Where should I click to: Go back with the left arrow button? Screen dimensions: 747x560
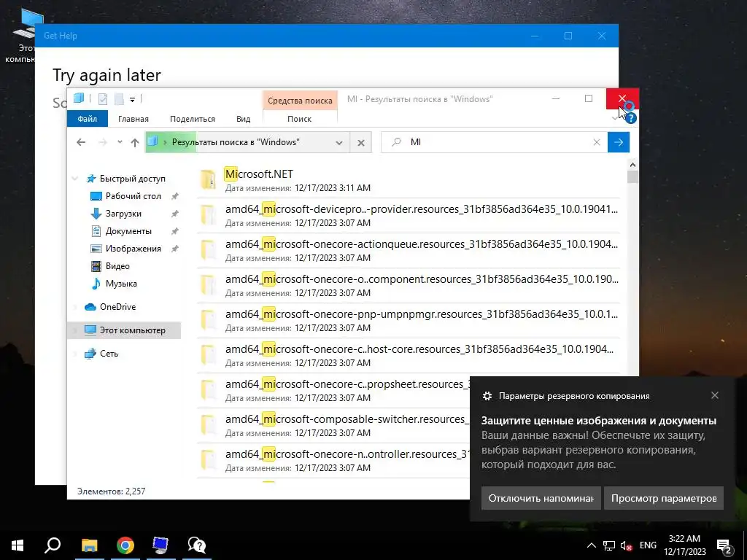pyautogui.click(x=81, y=142)
